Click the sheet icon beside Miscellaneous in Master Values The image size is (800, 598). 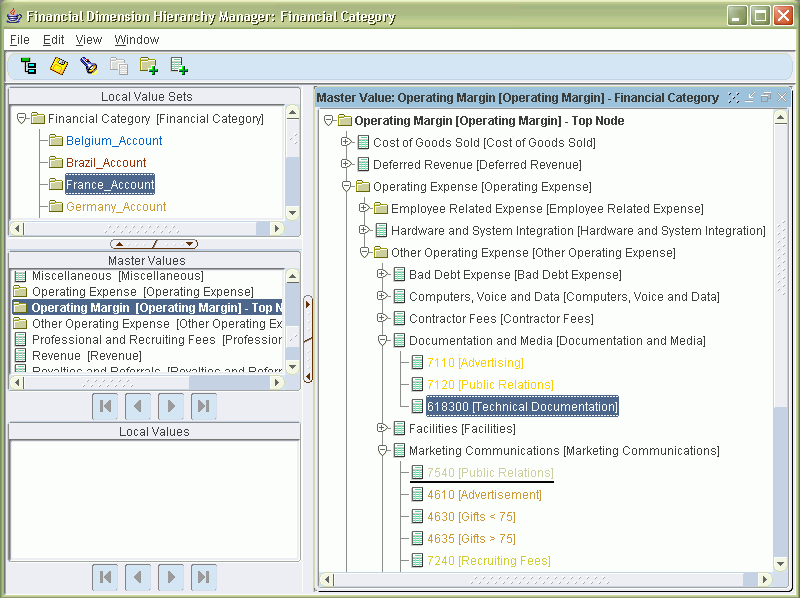coord(20,276)
